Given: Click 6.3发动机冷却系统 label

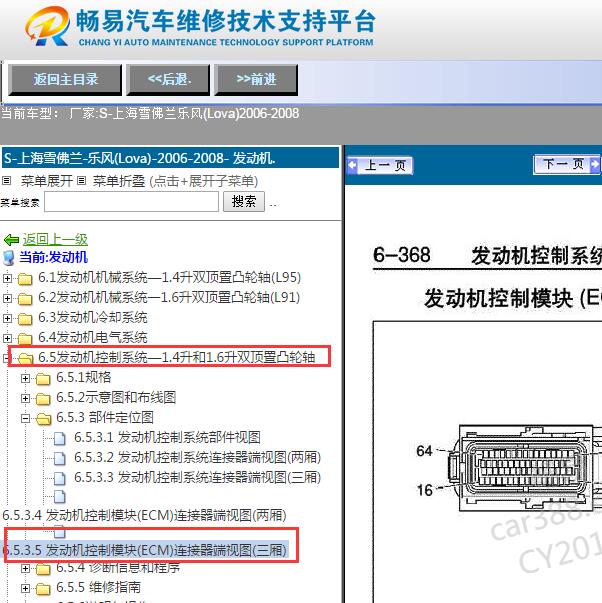Looking at the screenshot, I should coord(93,317).
